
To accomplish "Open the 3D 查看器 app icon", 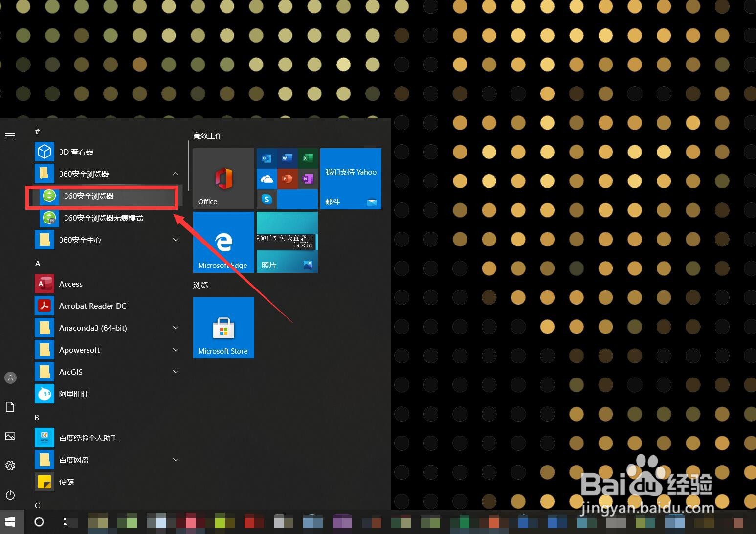I will (x=44, y=152).
